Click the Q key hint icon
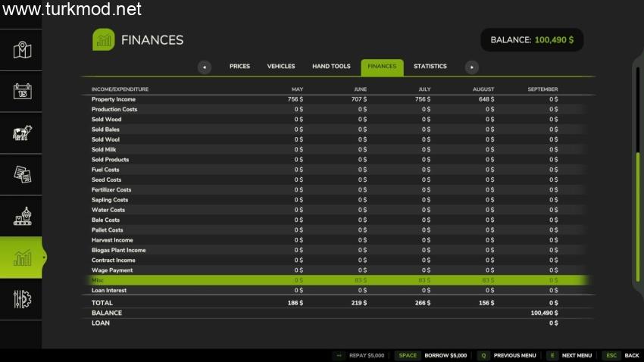 coord(483,355)
